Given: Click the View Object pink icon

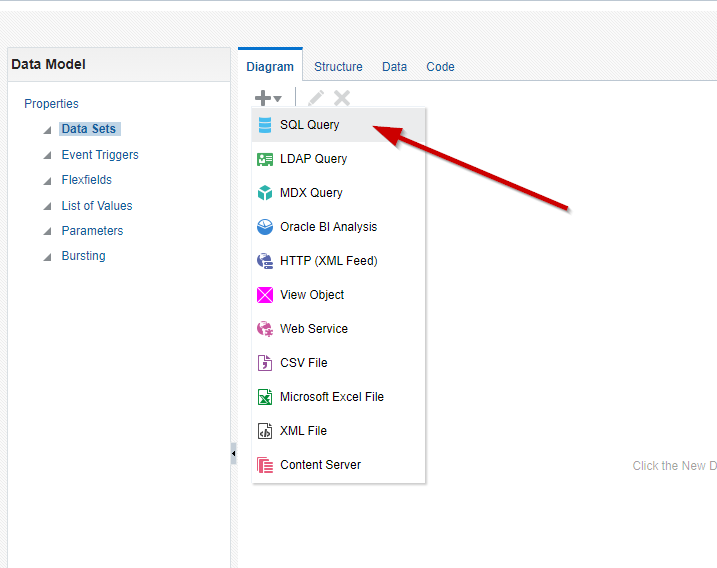Looking at the screenshot, I should [x=265, y=295].
